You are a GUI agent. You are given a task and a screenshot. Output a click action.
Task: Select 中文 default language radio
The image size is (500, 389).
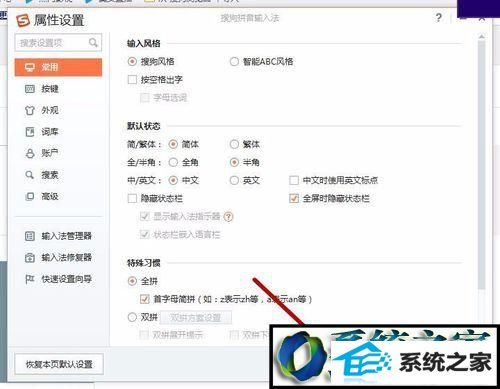click(173, 180)
